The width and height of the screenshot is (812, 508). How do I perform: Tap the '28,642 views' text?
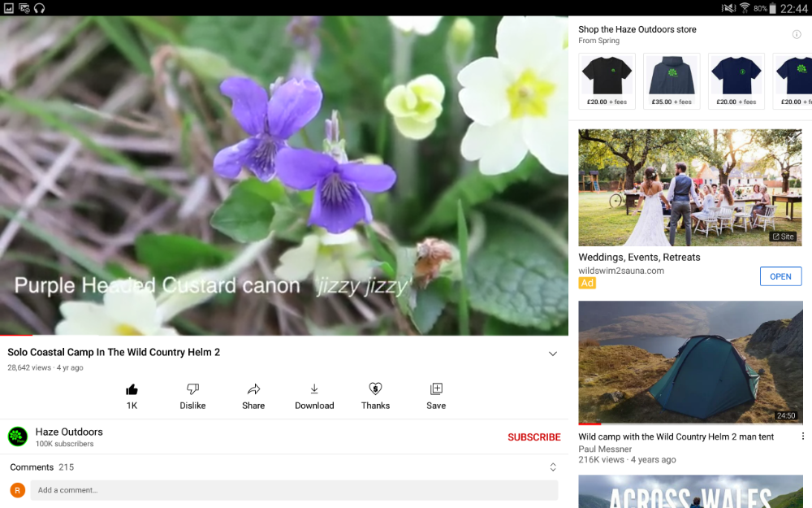click(29, 367)
